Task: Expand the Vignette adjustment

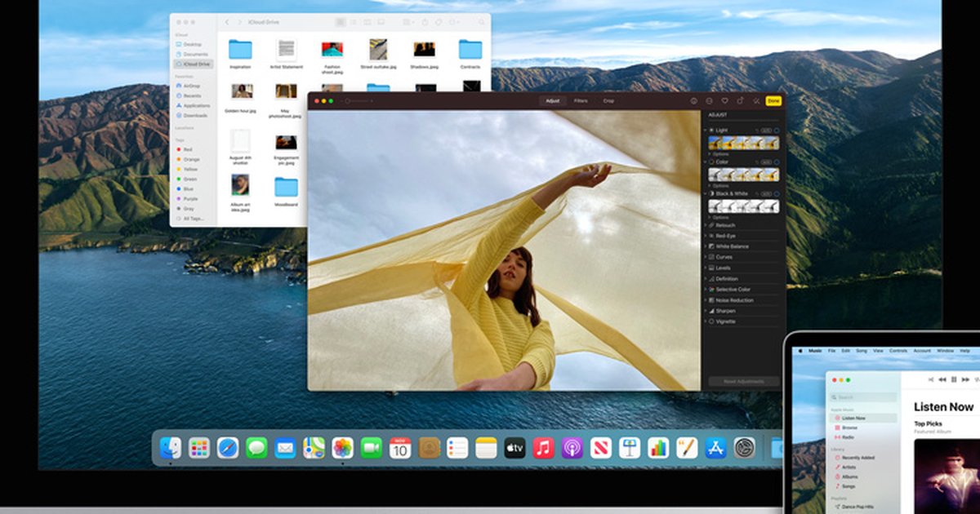Action: 706,321
